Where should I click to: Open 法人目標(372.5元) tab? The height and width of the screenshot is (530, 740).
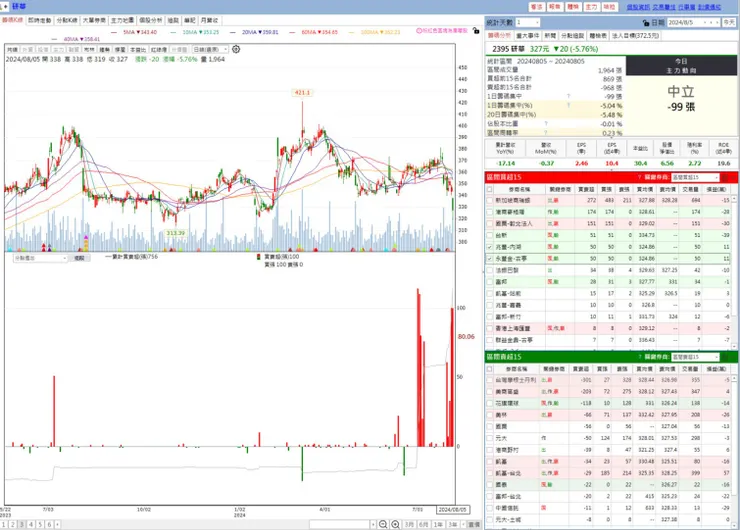coord(635,36)
